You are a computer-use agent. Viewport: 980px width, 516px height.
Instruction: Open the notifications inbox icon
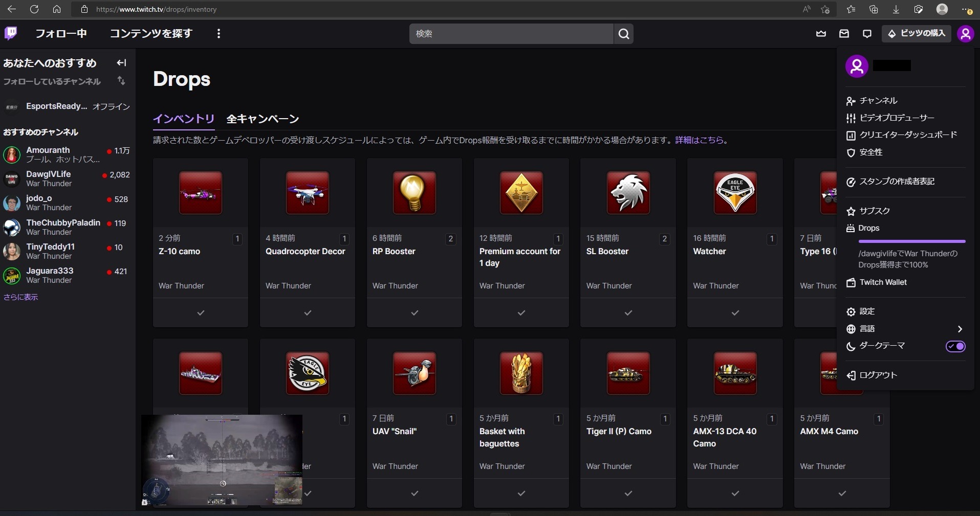click(x=844, y=34)
